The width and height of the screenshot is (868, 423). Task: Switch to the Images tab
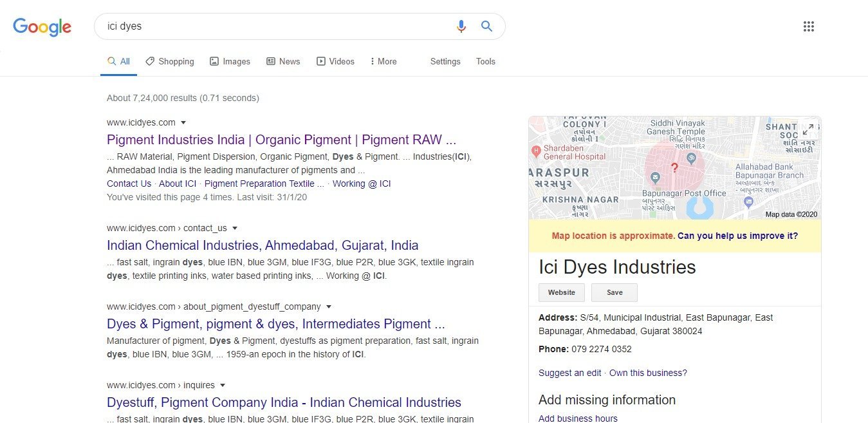pos(230,62)
